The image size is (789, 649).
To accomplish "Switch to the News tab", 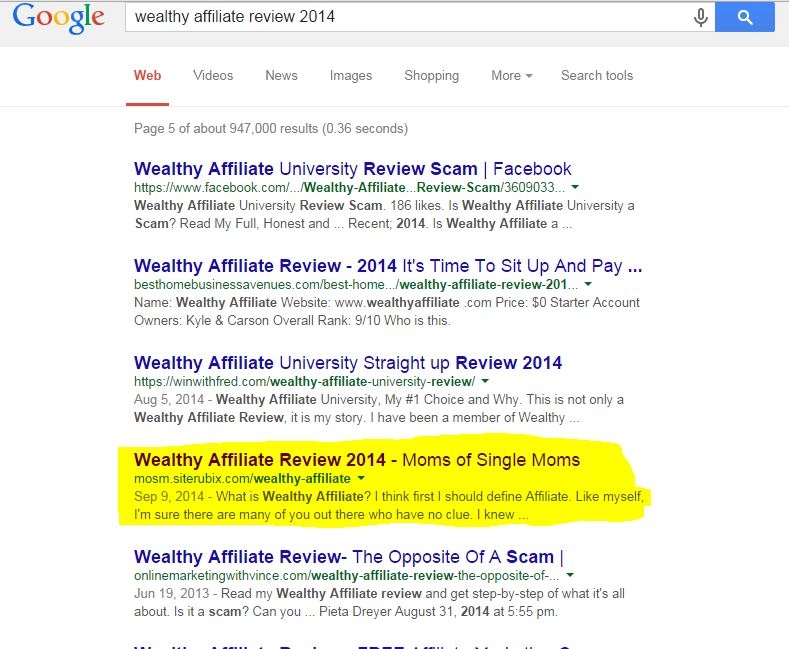I will click(281, 75).
